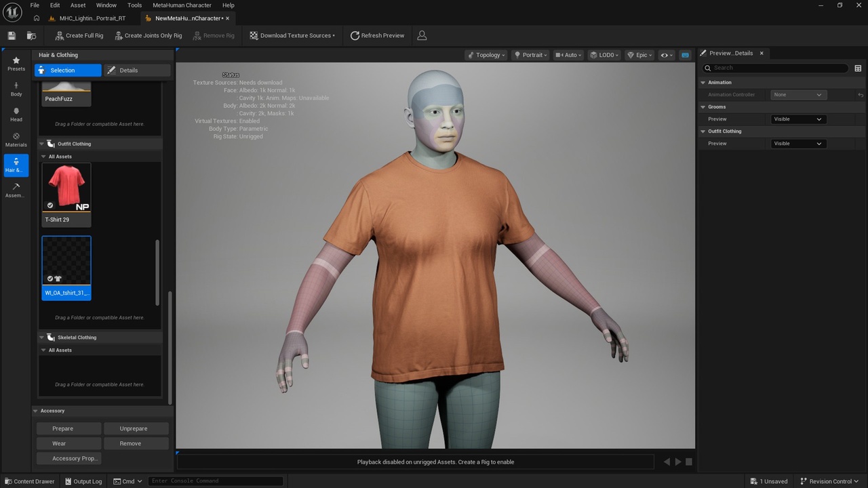Open the Presets sidebar panel
Image resolution: width=868 pixels, height=488 pixels.
16,64
